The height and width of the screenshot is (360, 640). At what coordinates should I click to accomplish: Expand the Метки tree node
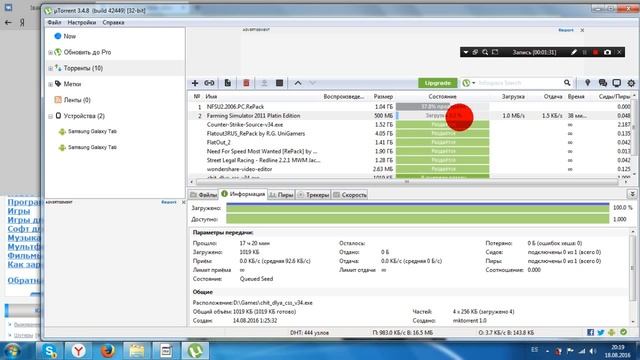50,84
